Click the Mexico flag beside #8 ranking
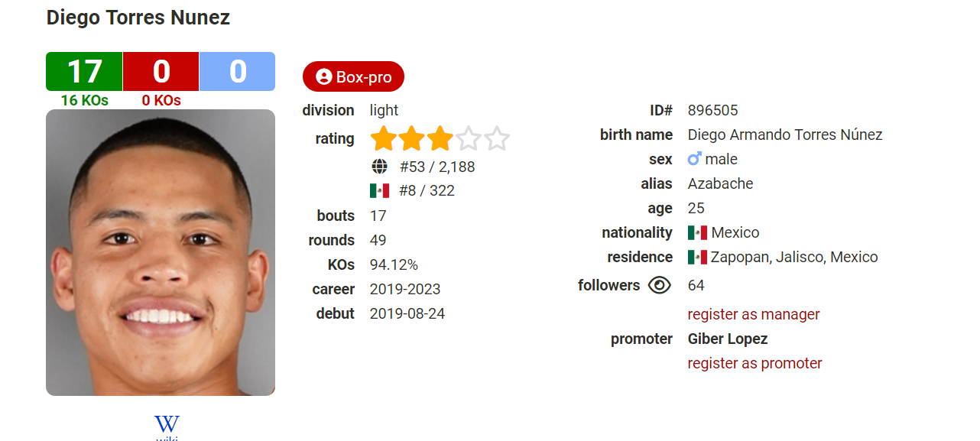Viewport: 980px width, 441px height. [379, 191]
